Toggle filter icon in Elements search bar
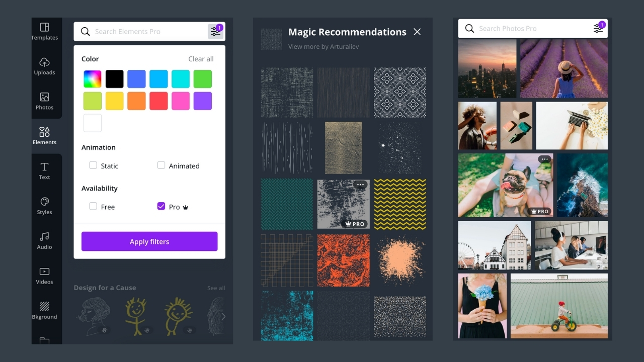 (216, 32)
